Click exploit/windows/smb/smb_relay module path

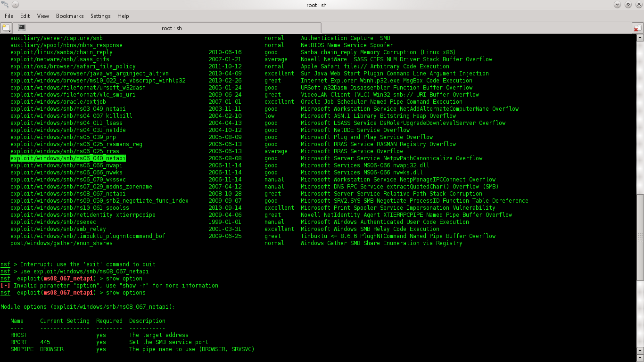tap(58, 229)
